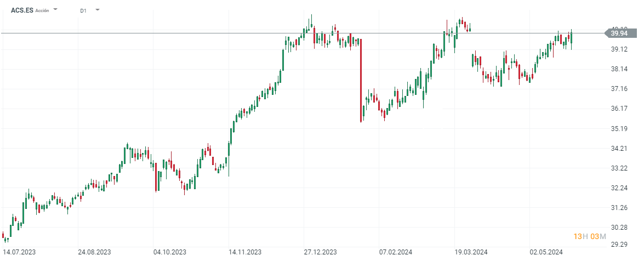
Task: Open the ACS.ES symbol dropdown arrow
Action: (x=55, y=10)
